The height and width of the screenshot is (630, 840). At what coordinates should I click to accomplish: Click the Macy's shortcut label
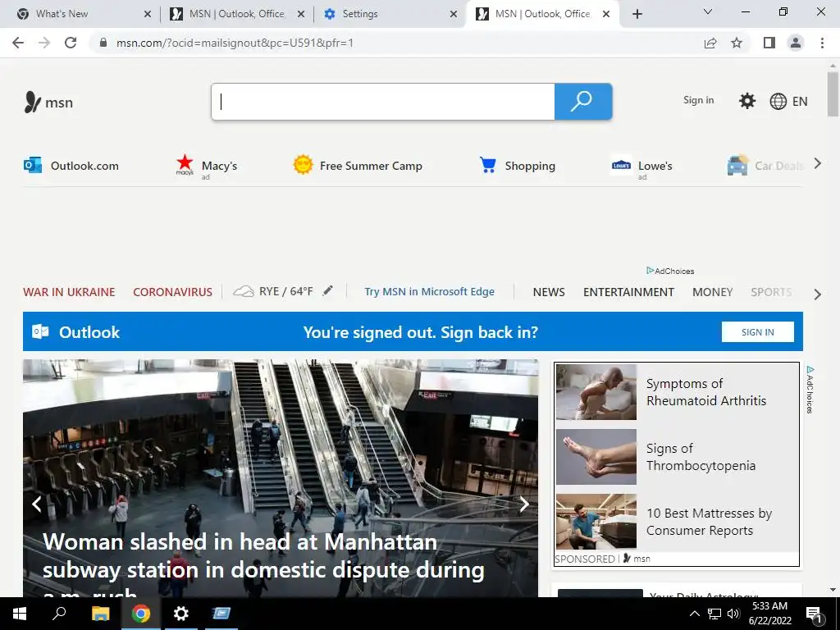click(219, 166)
